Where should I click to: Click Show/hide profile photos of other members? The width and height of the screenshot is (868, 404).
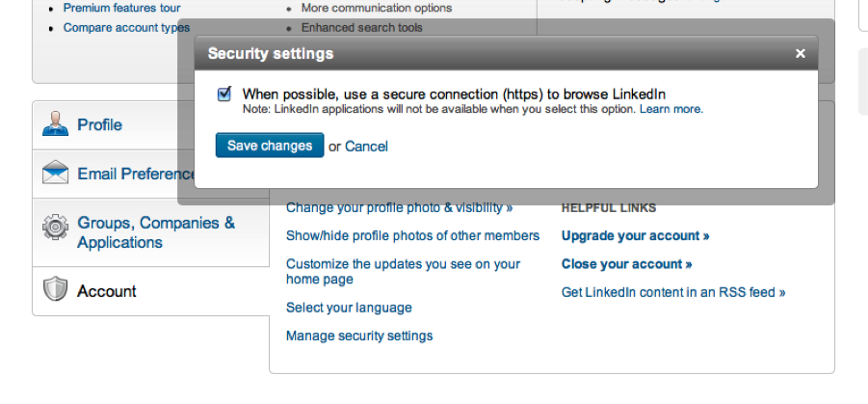[x=412, y=235]
